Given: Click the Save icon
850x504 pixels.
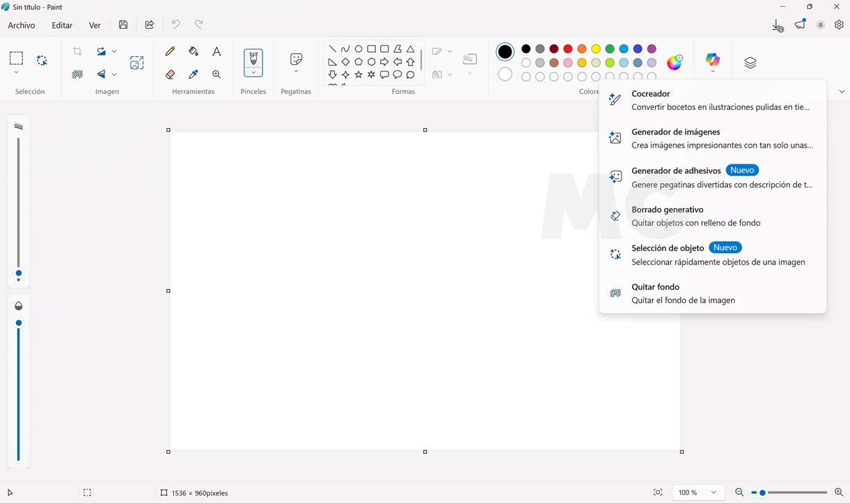Looking at the screenshot, I should pyautogui.click(x=123, y=25).
